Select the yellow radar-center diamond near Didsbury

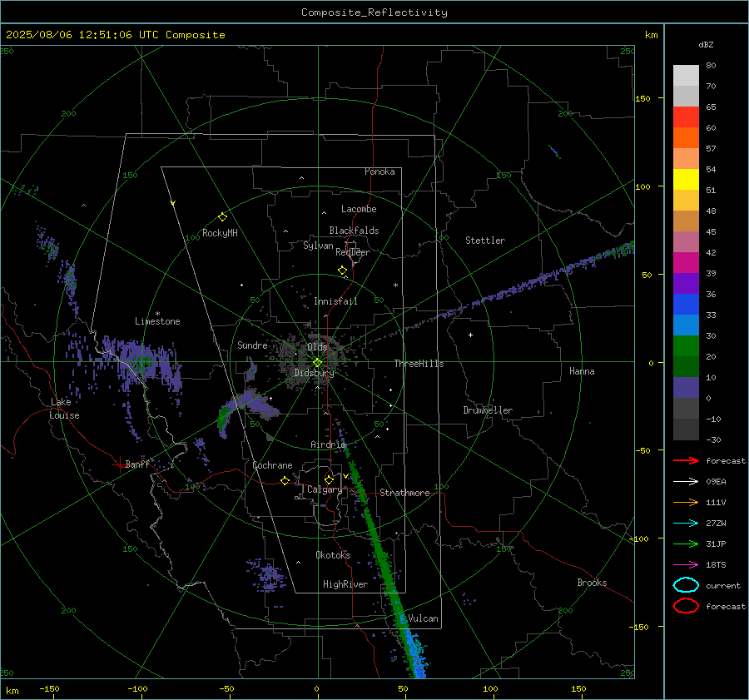pos(317,363)
